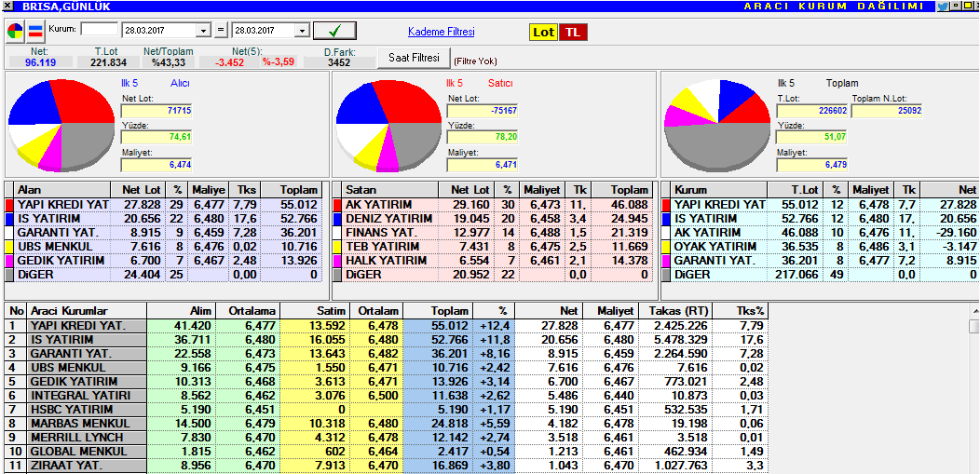Image resolution: width=980 pixels, height=474 pixels.
Task: Sort the main table by Alim column
Action: (182, 310)
